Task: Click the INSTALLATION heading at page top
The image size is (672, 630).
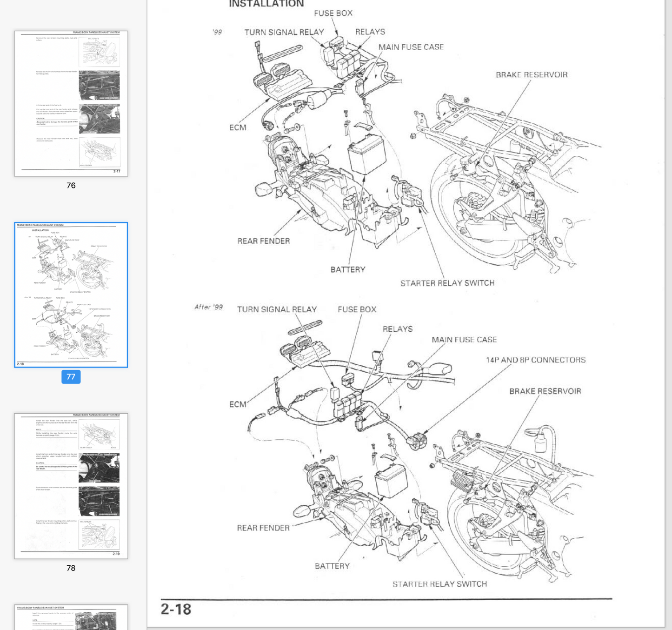Action: [x=266, y=4]
